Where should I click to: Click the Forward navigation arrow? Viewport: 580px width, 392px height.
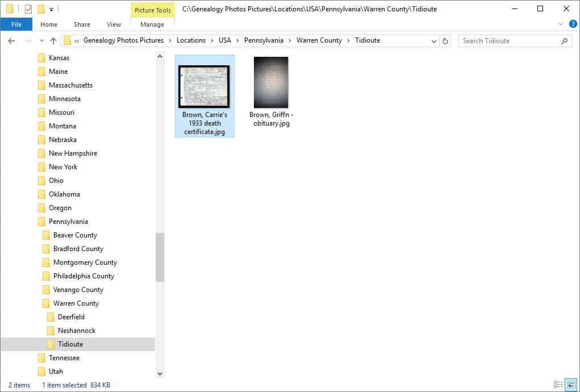click(28, 41)
